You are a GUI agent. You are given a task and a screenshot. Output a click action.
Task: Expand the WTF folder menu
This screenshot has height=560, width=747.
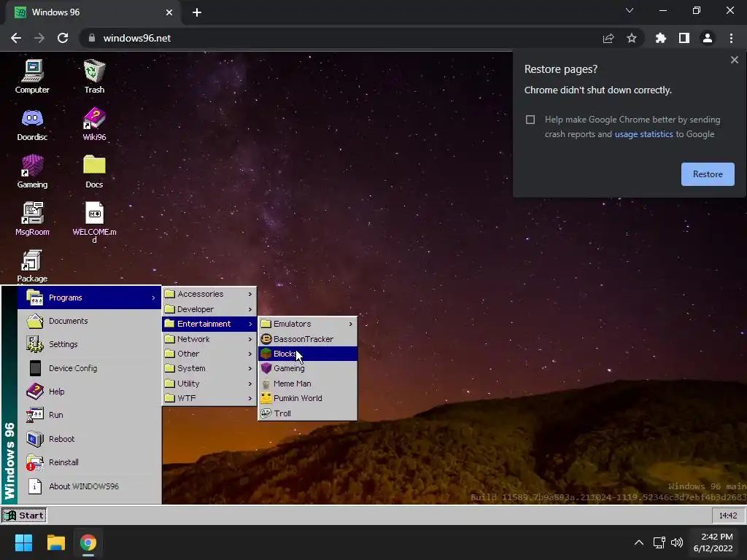tap(209, 399)
